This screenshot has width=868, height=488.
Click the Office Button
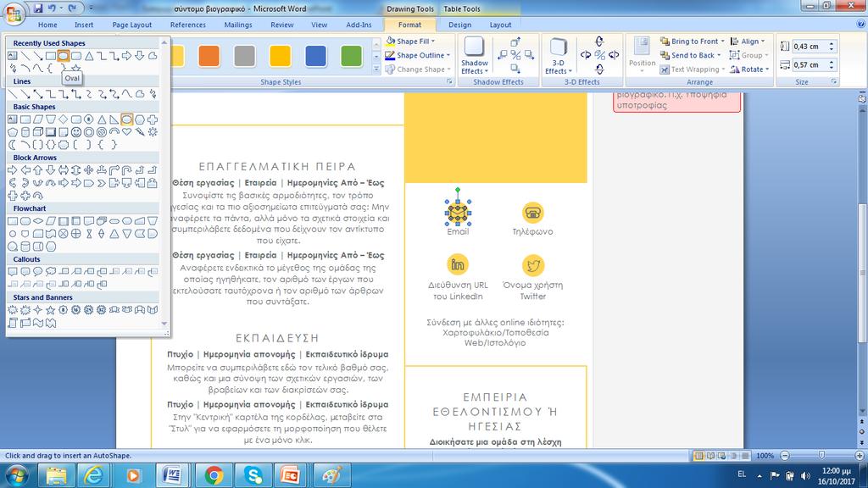pos(14,14)
